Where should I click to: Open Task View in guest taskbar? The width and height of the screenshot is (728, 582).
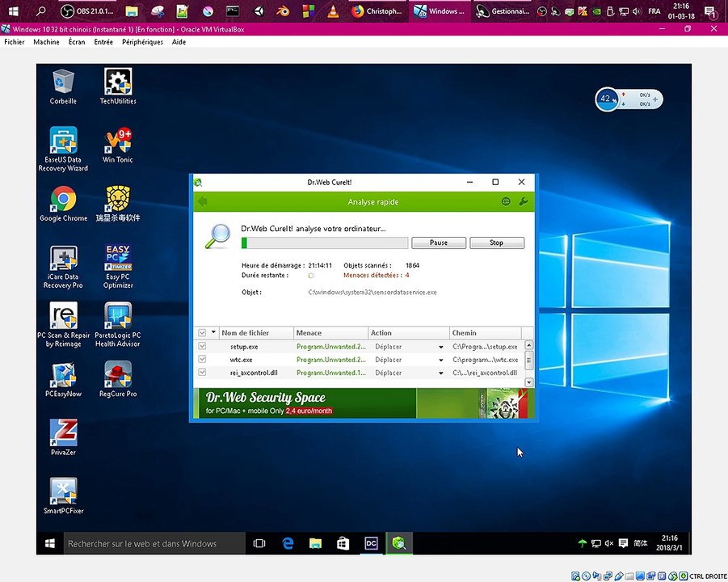pos(259,543)
